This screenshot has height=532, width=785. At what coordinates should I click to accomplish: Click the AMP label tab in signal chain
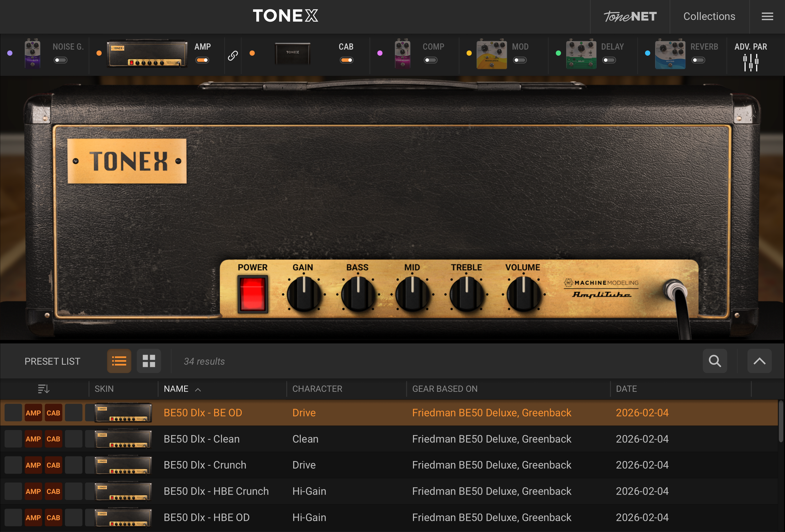(202, 46)
